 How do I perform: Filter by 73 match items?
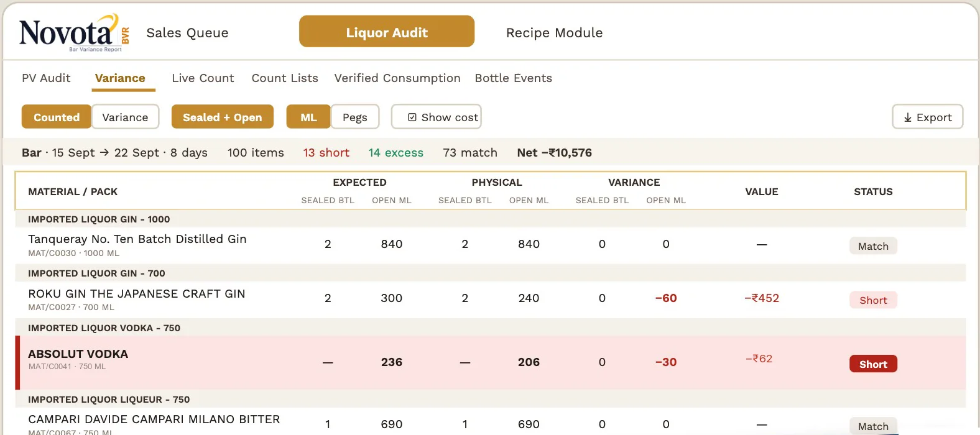pyautogui.click(x=470, y=153)
